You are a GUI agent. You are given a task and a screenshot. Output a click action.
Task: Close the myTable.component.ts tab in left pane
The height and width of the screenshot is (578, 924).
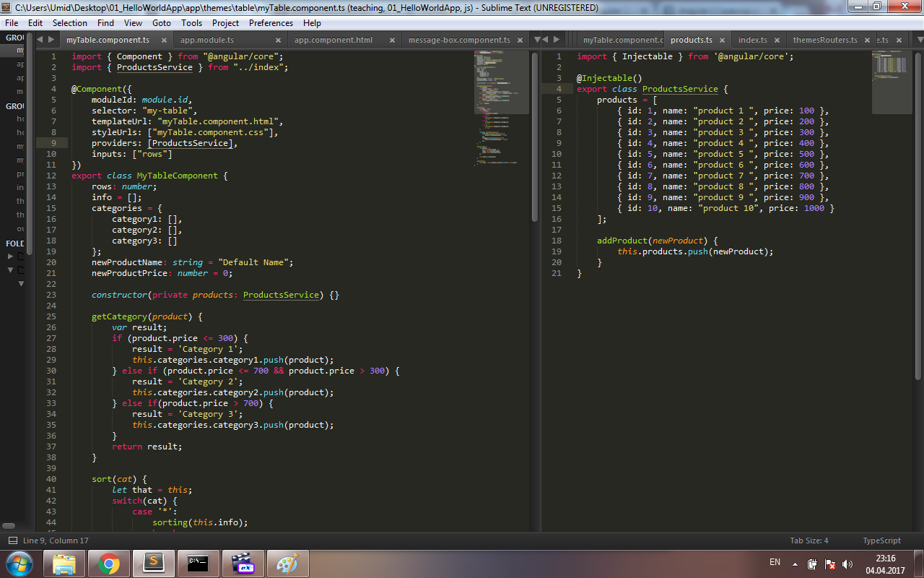(165, 40)
